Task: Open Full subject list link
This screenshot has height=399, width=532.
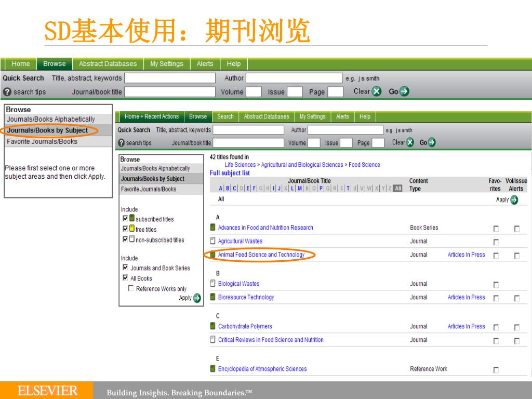Action: pyautogui.click(x=230, y=173)
